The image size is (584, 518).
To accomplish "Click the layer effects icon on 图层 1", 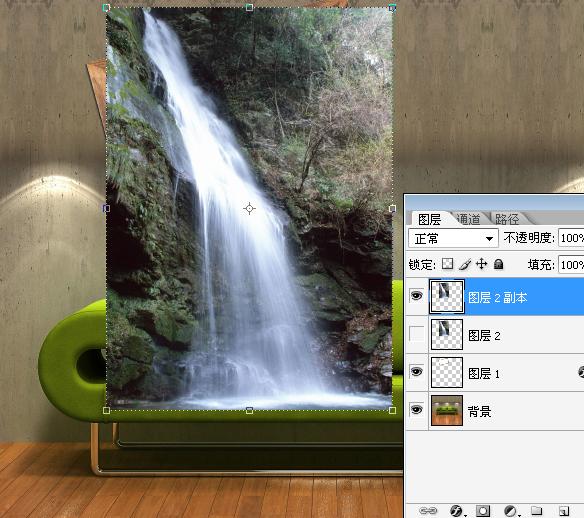I will click(581, 372).
